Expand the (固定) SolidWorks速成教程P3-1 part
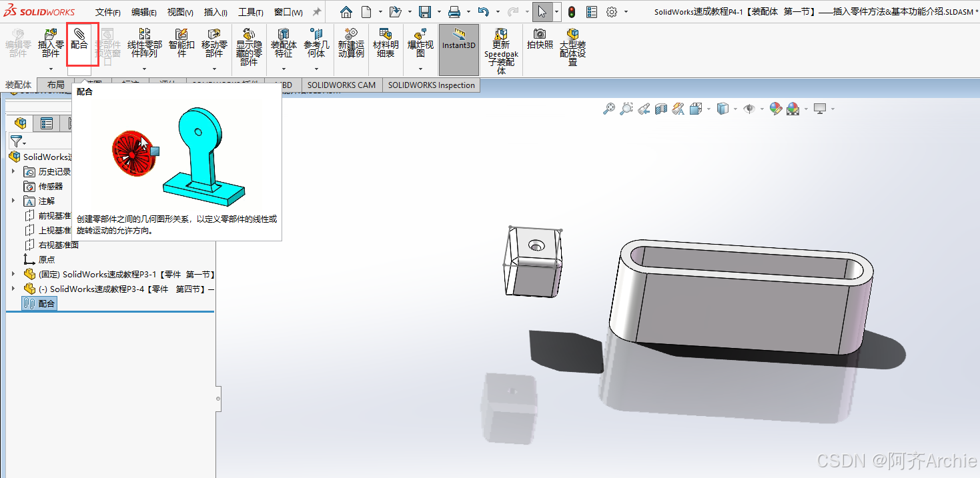 coord(13,274)
